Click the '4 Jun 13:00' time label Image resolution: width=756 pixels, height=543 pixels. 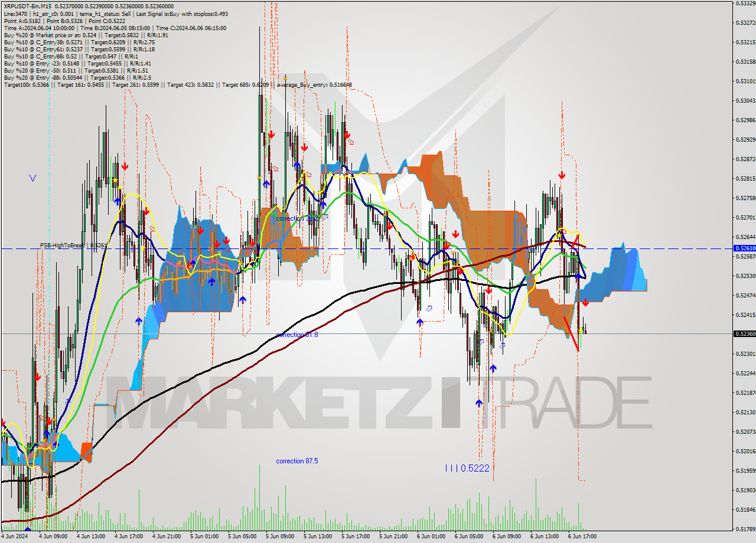coord(90,537)
